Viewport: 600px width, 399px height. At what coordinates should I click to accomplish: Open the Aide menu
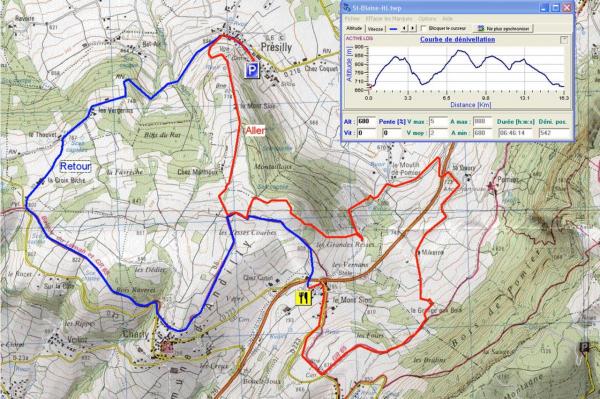coord(447,19)
